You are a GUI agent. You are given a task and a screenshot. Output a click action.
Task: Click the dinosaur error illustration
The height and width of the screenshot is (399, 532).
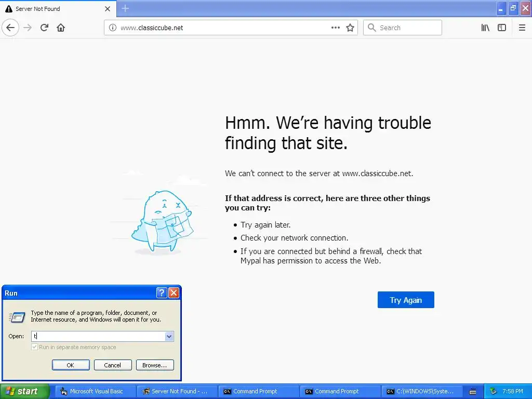tap(162, 221)
